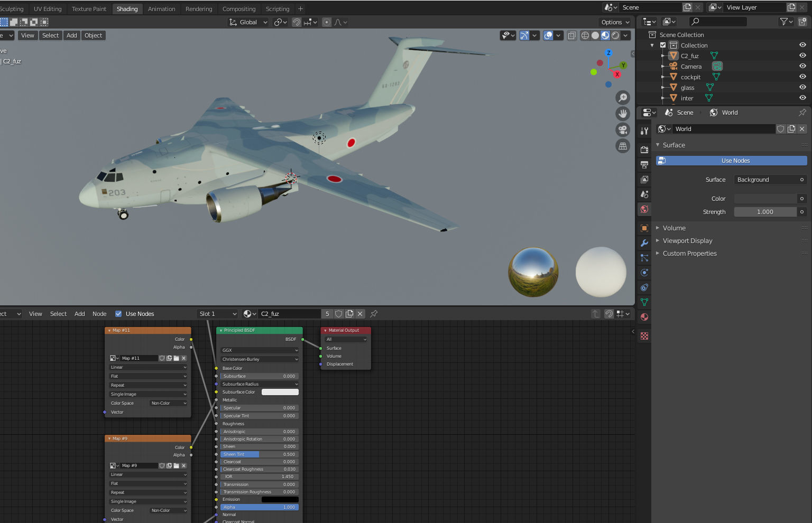Switch to Rendering workspace tab

(x=199, y=9)
